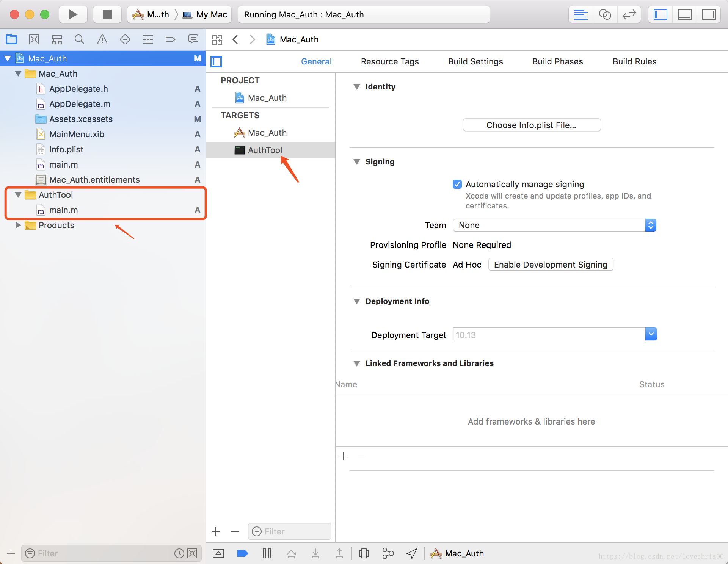Show the standard editor
The image size is (728, 564).
pos(581,15)
